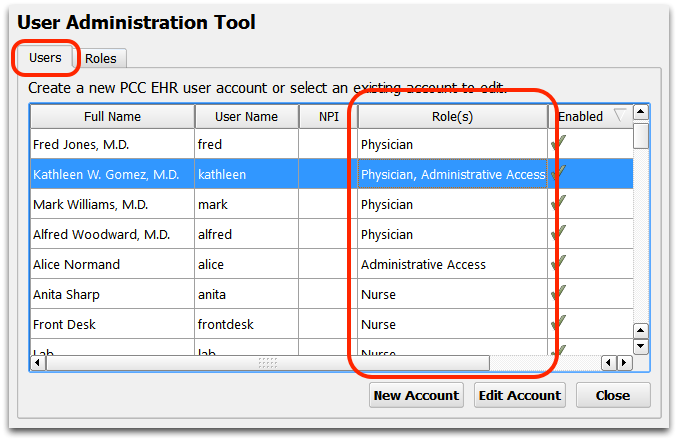Image resolution: width=678 pixels, height=441 pixels.
Task: Toggle Enabled checkmark for Fred Jones
Action: 558,144
